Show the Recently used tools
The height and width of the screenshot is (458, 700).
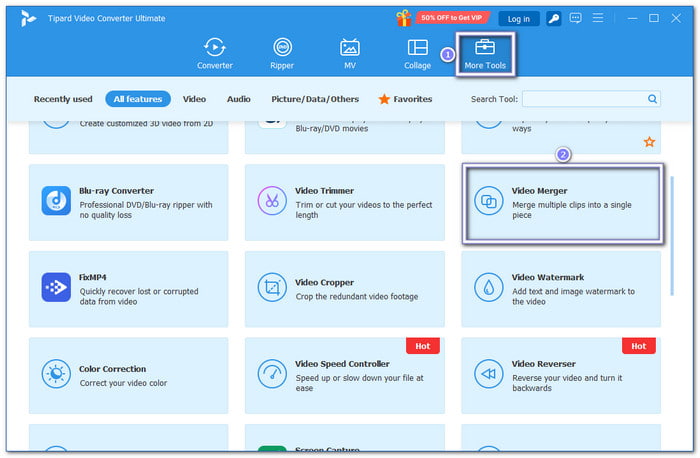click(63, 99)
